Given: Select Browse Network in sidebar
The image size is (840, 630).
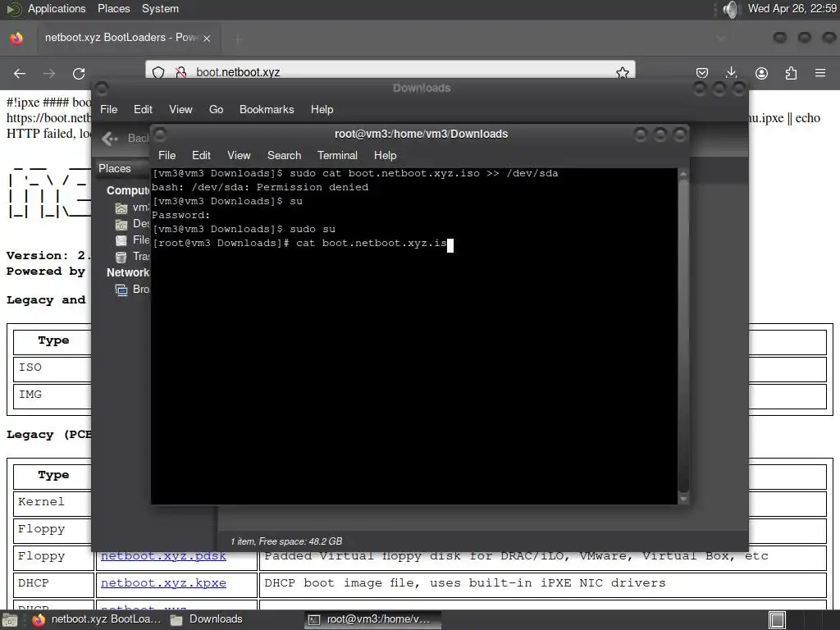Looking at the screenshot, I should 132,290.
